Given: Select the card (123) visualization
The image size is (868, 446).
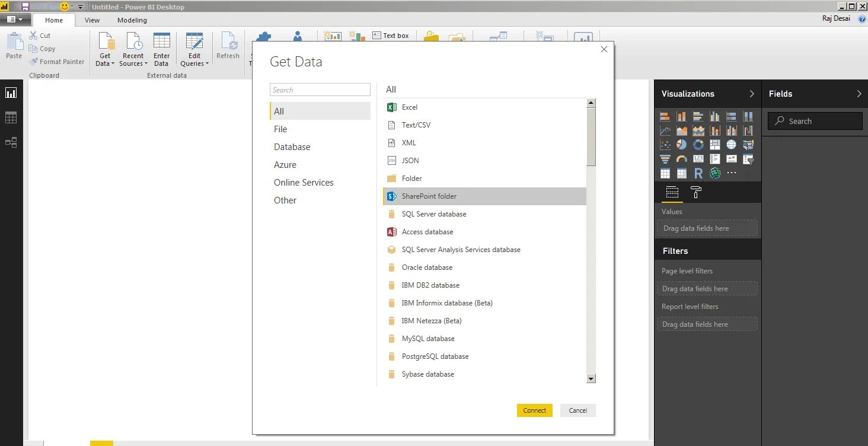Looking at the screenshot, I should click(698, 159).
